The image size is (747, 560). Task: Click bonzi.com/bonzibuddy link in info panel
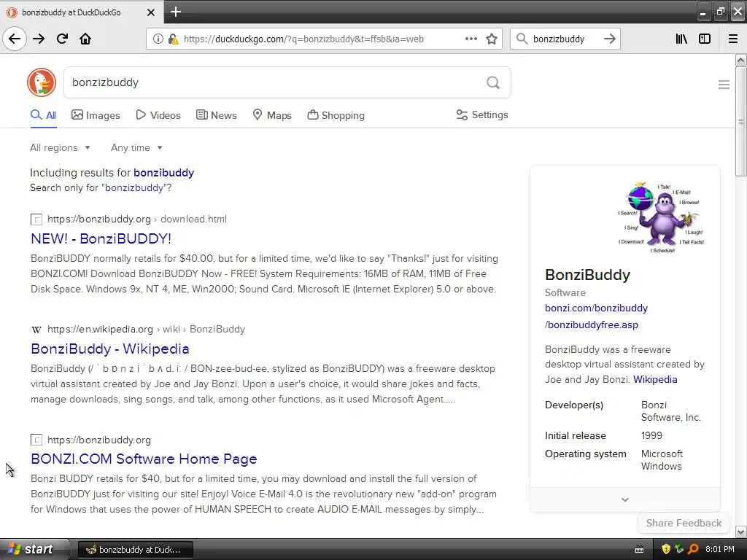pyautogui.click(x=596, y=316)
